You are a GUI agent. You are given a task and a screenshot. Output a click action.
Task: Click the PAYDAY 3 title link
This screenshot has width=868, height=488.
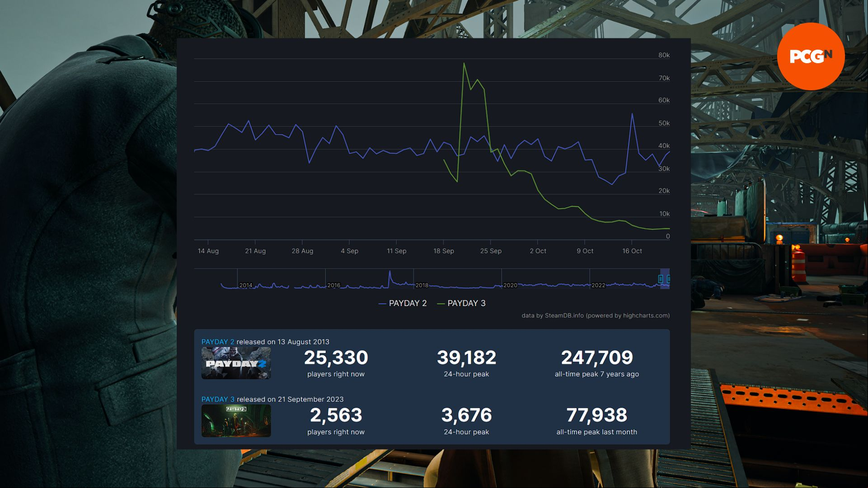pos(218,399)
